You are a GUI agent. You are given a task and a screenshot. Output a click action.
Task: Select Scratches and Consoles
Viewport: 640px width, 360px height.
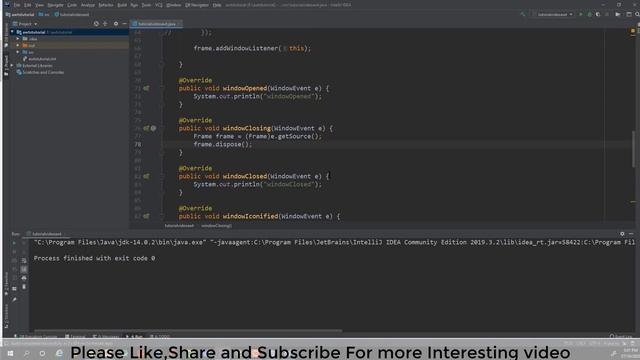tap(40, 72)
